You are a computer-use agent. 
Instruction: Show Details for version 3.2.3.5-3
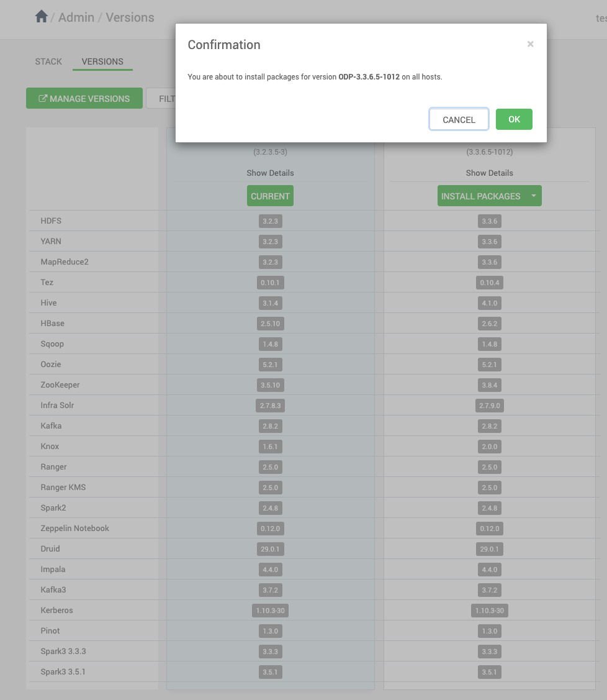click(270, 173)
